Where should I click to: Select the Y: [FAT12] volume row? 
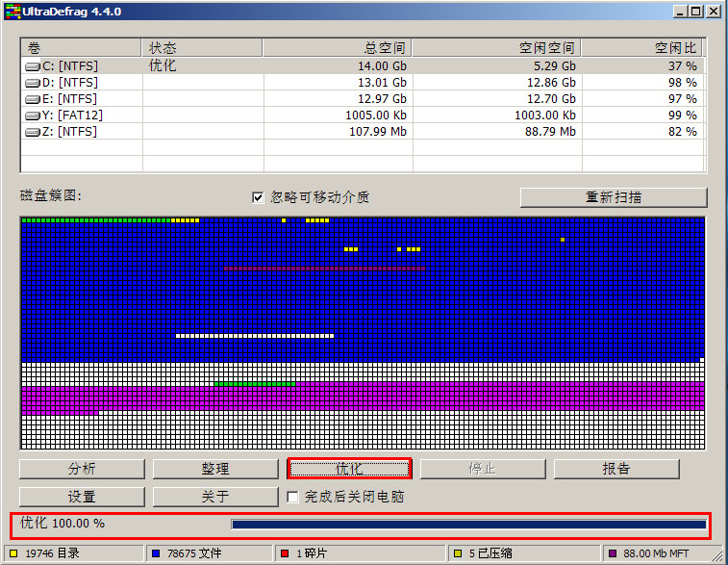(363, 116)
